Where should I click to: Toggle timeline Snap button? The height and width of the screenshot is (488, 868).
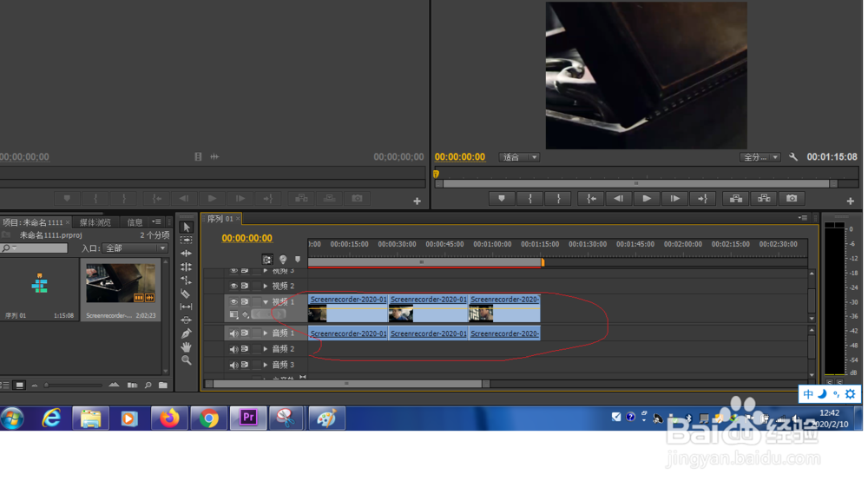pos(267,260)
